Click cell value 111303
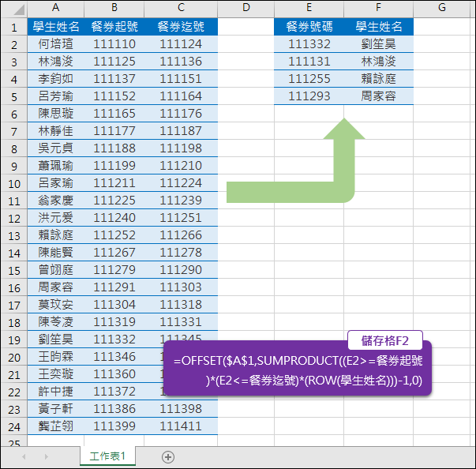This screenshot has width=476, height=469. click(181, 287)
